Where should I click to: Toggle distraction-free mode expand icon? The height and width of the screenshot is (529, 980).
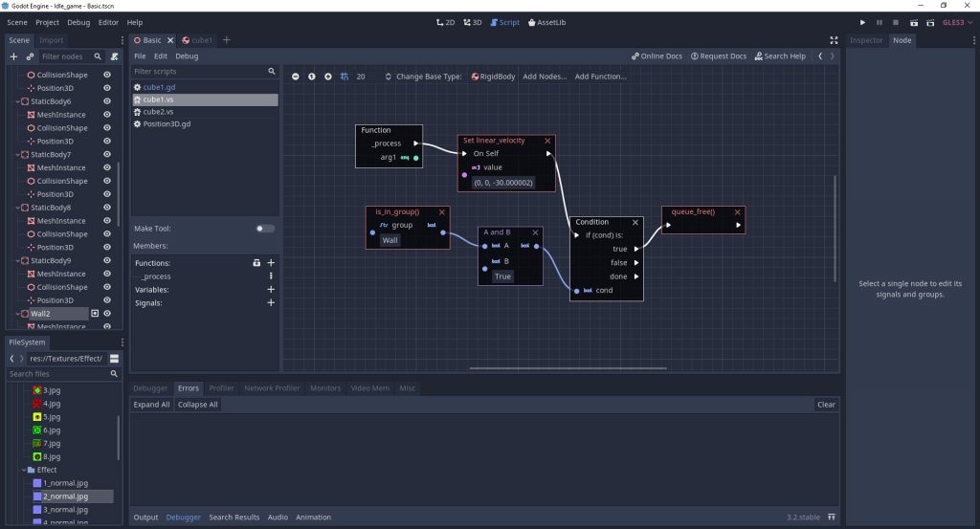coord(834,40)
